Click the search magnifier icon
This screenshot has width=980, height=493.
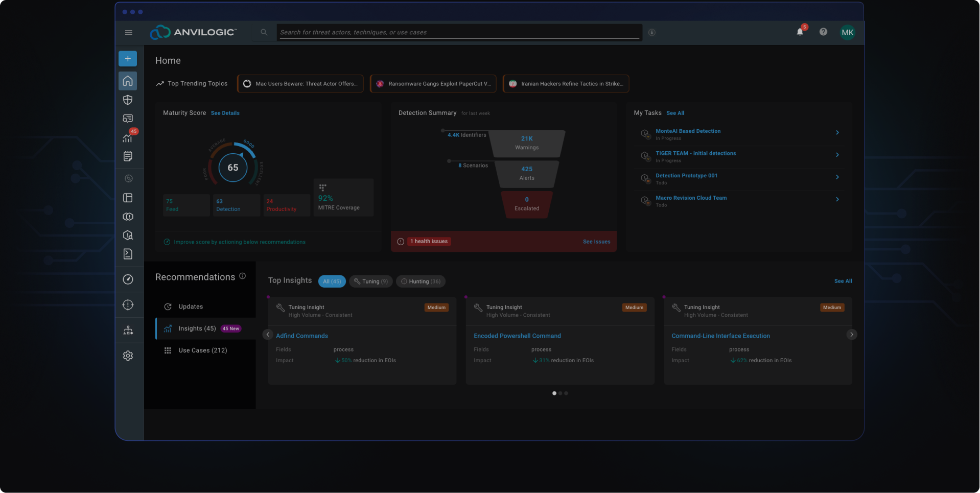[264, 32]
